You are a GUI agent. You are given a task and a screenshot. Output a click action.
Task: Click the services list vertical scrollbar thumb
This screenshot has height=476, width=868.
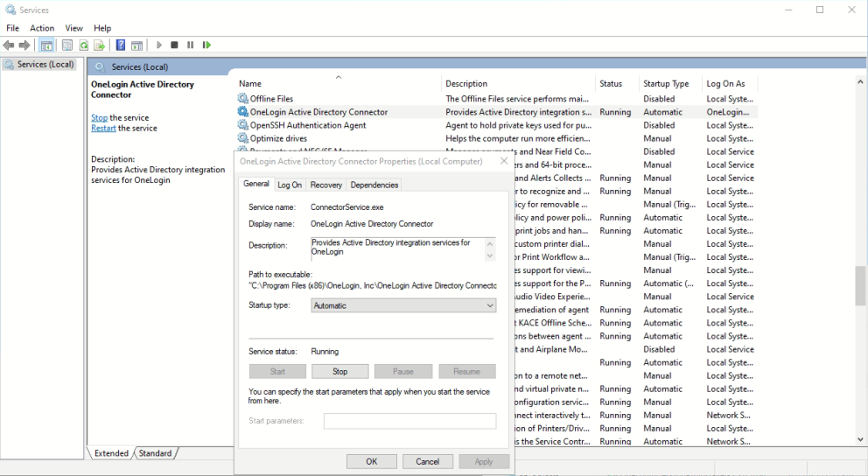860,285
